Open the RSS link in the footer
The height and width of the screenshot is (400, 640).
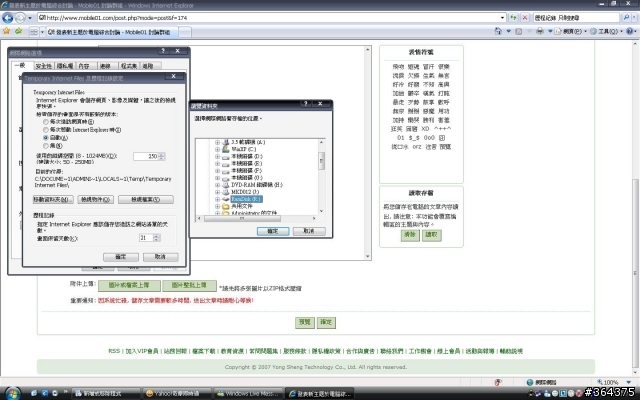tap(114, 351)
